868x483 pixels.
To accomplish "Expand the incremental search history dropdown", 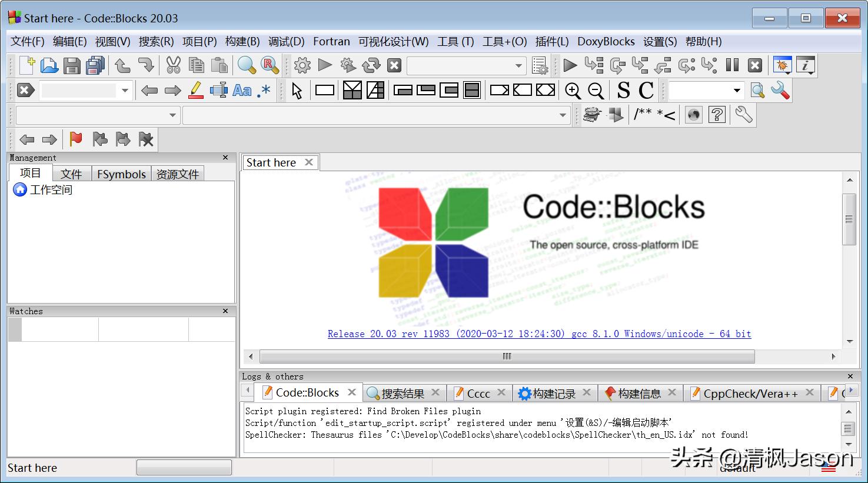I will pyautogui.click(x=124, y=90).
